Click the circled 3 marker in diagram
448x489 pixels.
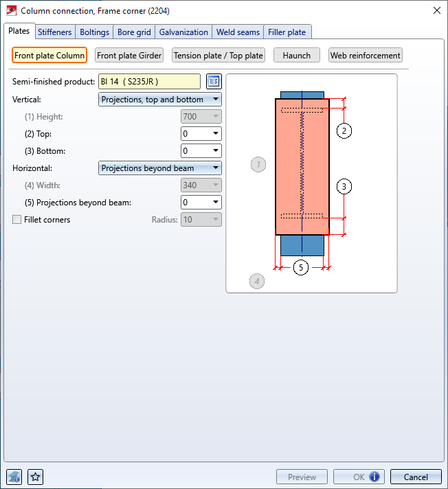[344, 187]
